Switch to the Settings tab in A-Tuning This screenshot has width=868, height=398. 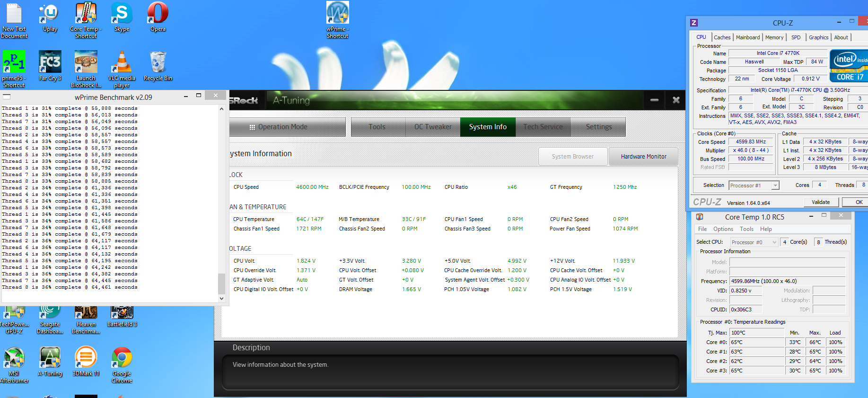click(x=599, y=127)
